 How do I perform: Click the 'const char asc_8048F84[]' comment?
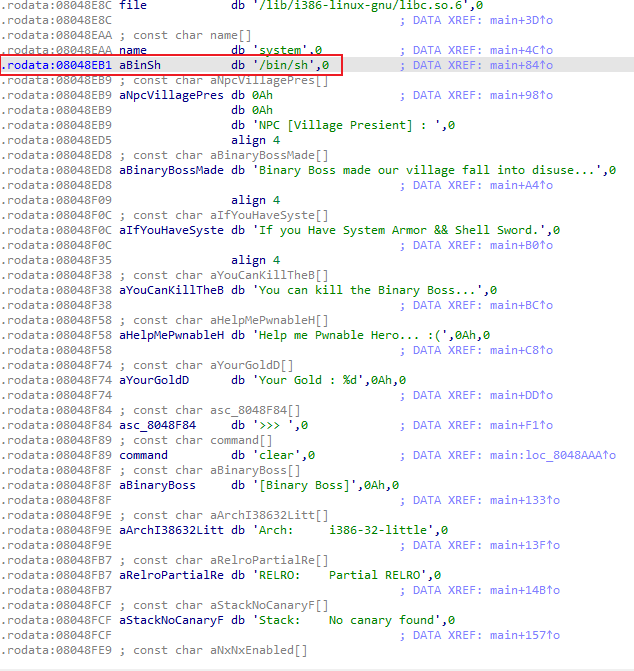click(216, 410)
